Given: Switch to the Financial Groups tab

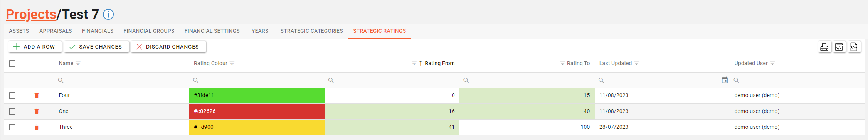Looking at the screenshot, I should click(149, 31).
